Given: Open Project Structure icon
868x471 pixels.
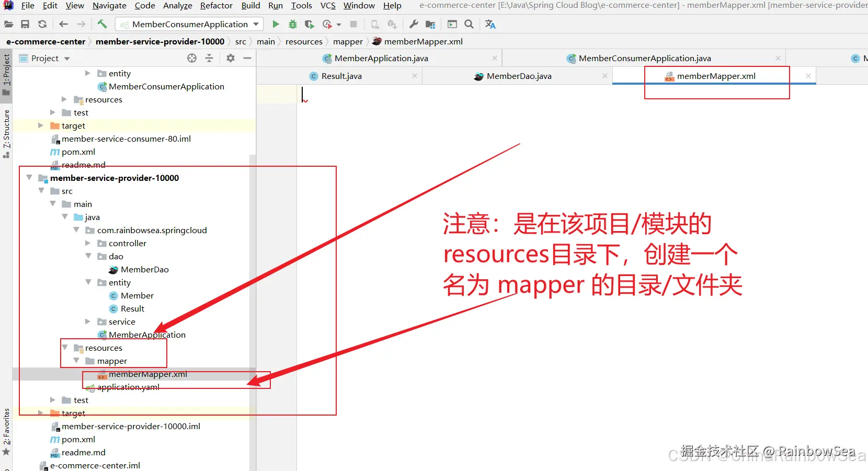Looking at the screenshot, I should point(430,24).
